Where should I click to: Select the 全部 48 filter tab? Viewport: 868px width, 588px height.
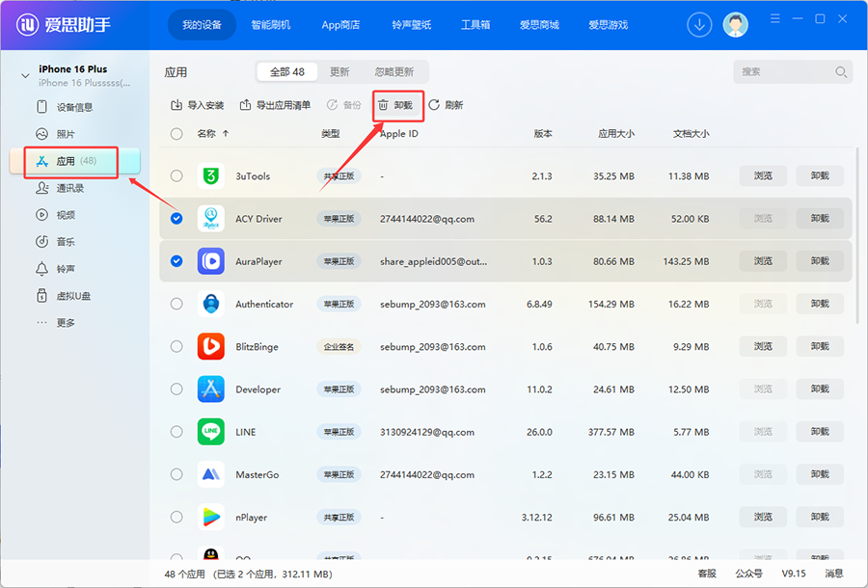click(286, 72)
